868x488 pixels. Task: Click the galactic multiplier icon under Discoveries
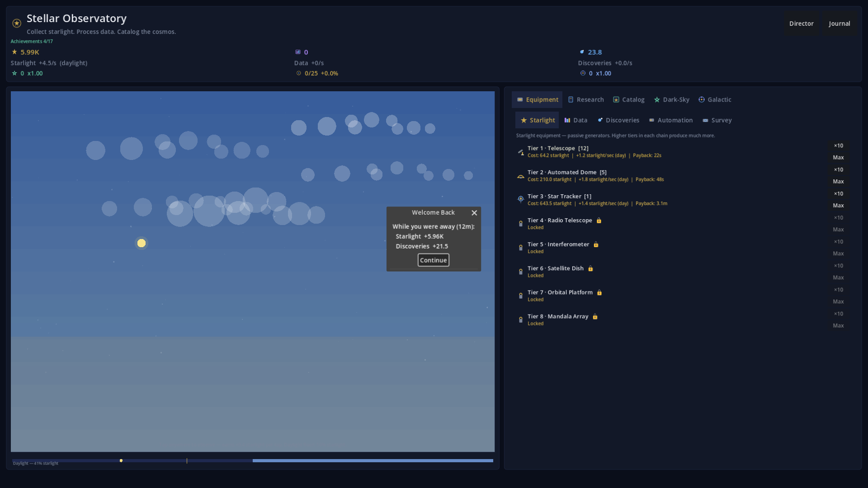coord(583,73)
